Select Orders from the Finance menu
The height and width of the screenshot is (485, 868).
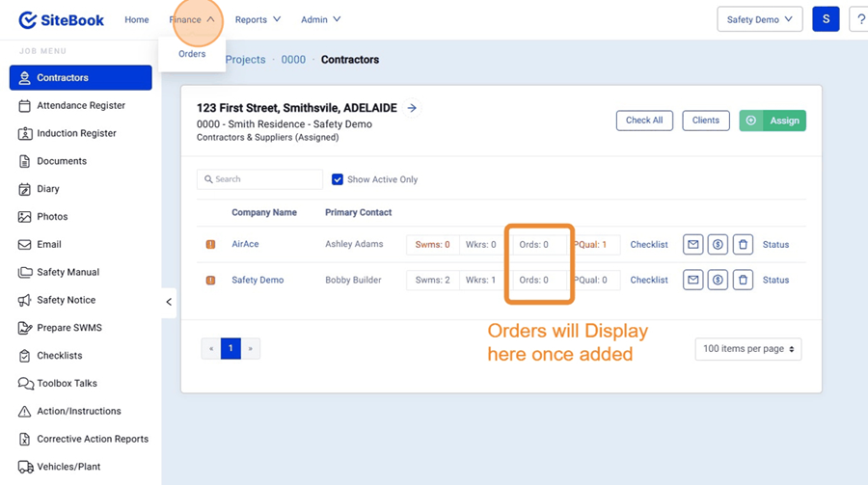coord(192,54)
